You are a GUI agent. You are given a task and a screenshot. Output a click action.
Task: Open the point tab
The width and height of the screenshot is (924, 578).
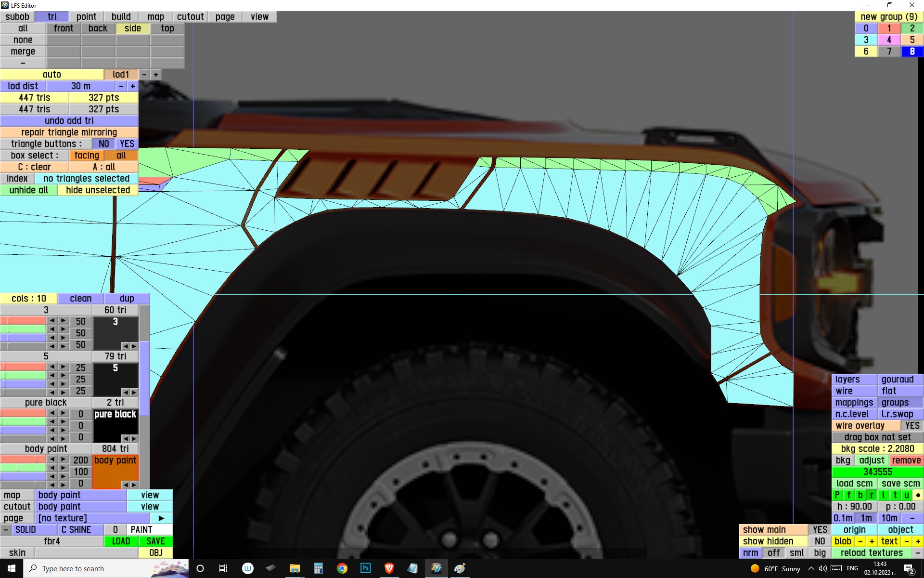86,17
